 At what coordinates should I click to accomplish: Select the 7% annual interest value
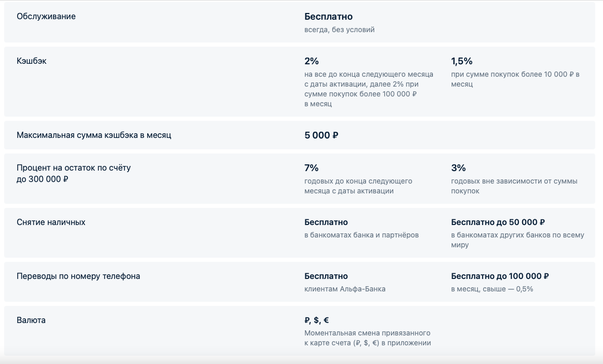(312, 168)
